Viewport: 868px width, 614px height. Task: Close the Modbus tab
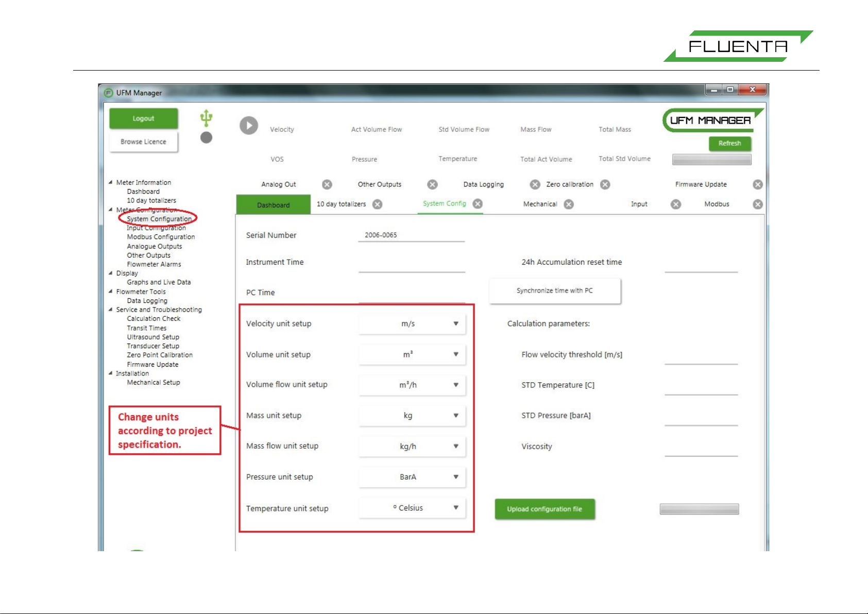tap(758, 204)
